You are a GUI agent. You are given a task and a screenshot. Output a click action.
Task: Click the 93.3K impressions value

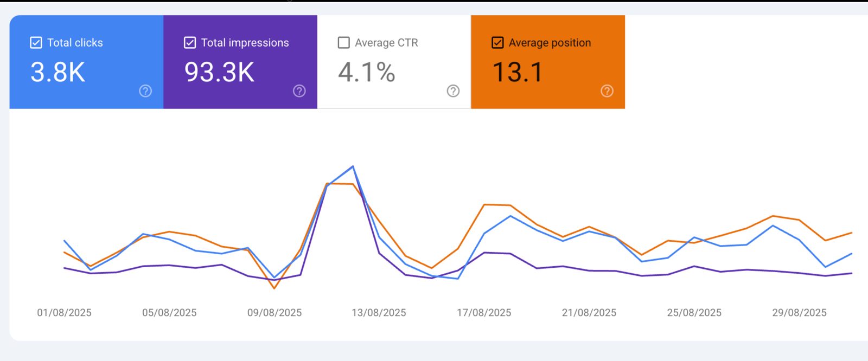click(220, 72)
